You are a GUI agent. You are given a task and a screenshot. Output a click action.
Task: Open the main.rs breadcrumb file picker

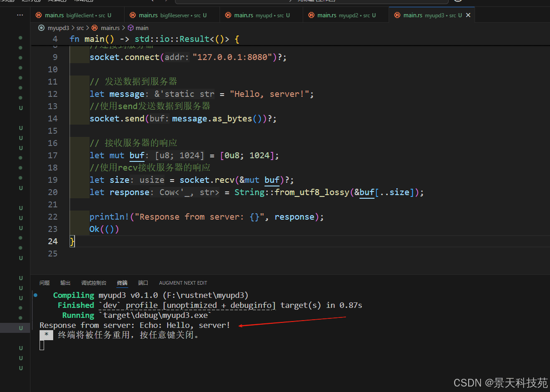107,28
